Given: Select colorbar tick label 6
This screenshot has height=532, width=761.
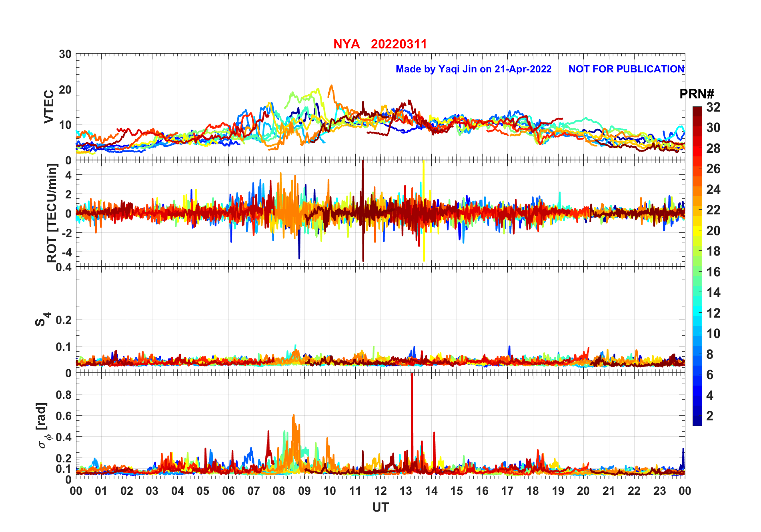Looking at the screenshot, I should coord(710,375).
